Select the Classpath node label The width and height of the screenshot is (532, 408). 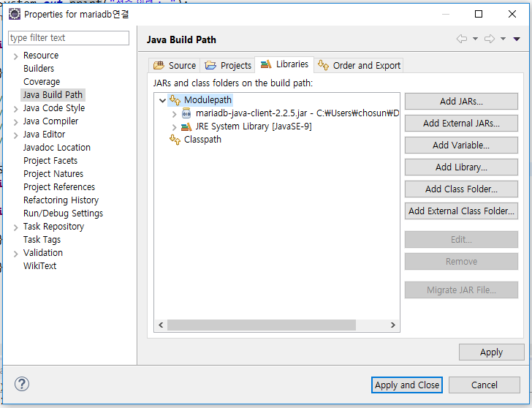point(202,140)
